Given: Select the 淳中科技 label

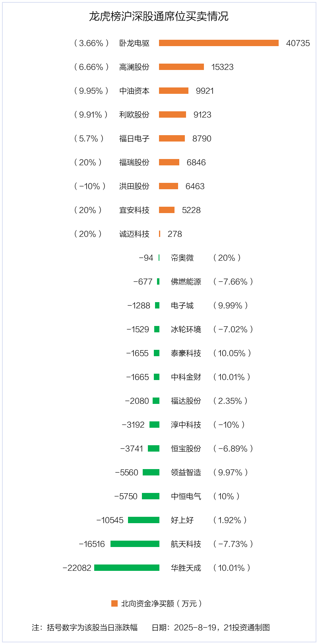Looking at the screenshot, I should tap(186, 425).
